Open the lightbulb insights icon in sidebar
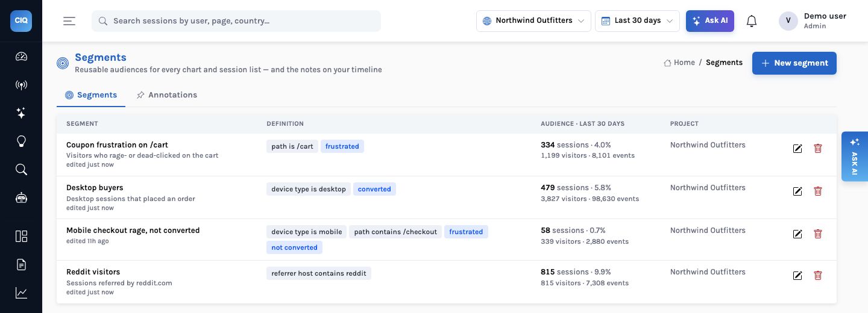Viewport: 868px width, 313px height. coord(21,141)
